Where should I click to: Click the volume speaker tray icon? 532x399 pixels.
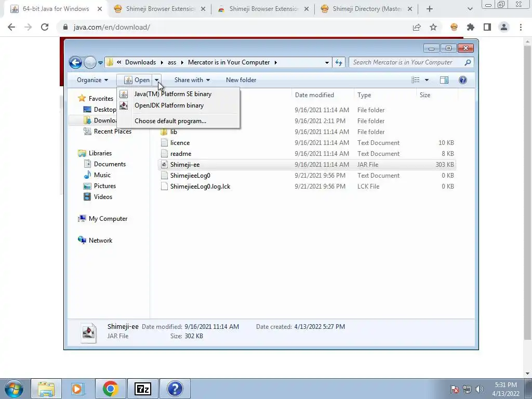(479, 389)
